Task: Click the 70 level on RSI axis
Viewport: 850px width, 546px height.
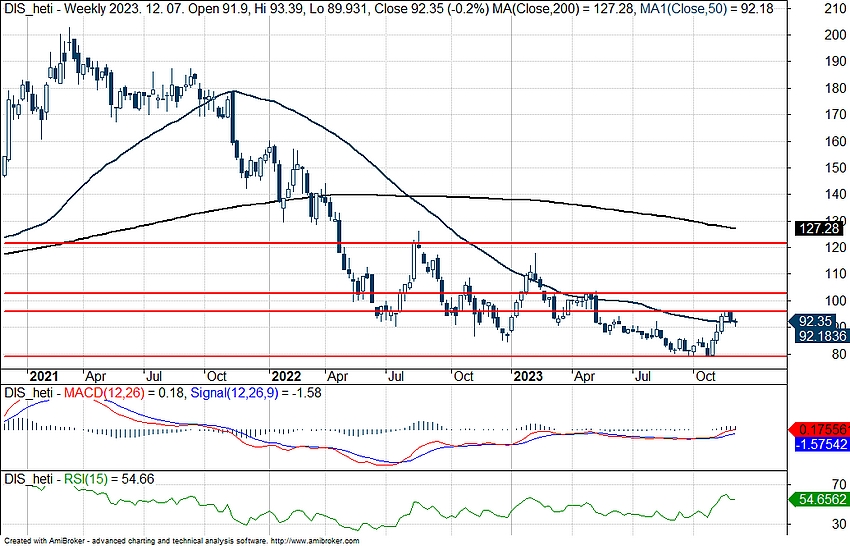Action: pos(839,484)
